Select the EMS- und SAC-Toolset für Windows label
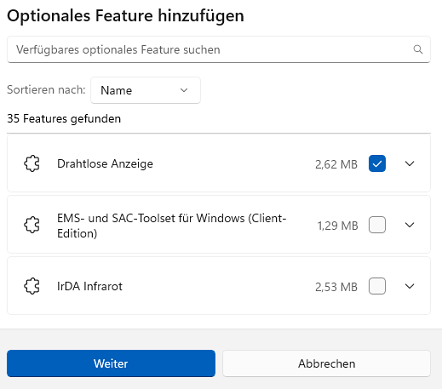The height and width of the screenshot is (389, 442). click(x=172, y=226)
